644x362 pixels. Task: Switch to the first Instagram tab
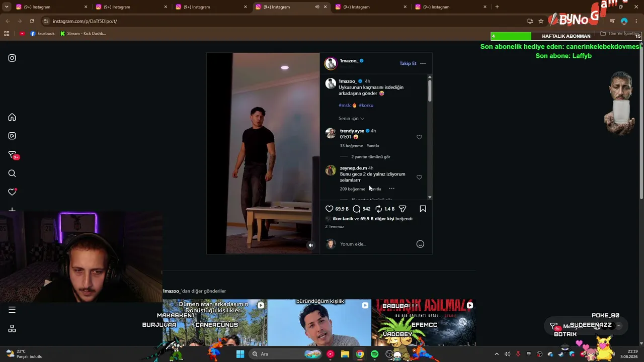pyautogui.click(x=52, y=7)
